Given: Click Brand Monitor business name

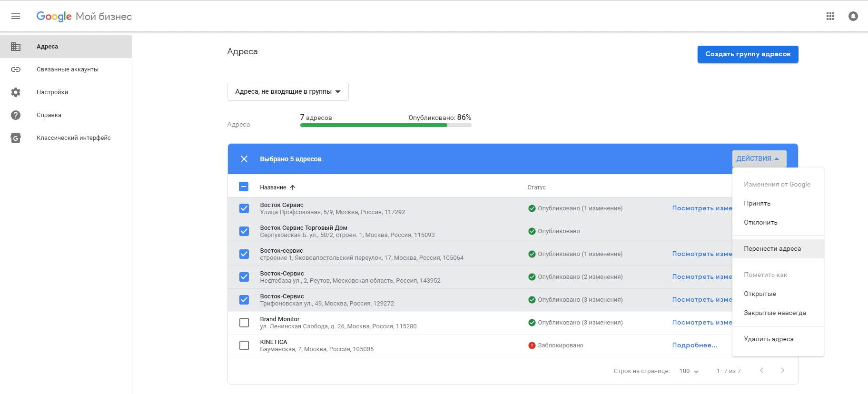Looking at the screenshot, I should pos(280,319).
